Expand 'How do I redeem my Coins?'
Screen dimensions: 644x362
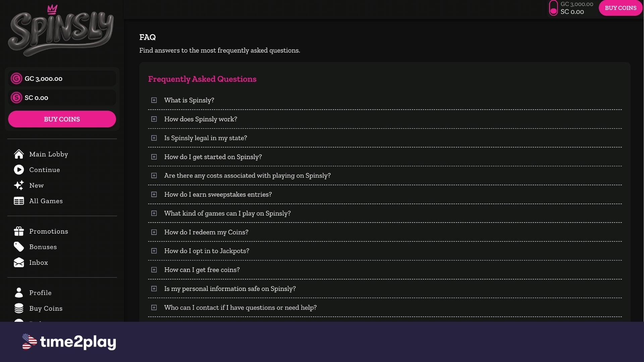385,232
